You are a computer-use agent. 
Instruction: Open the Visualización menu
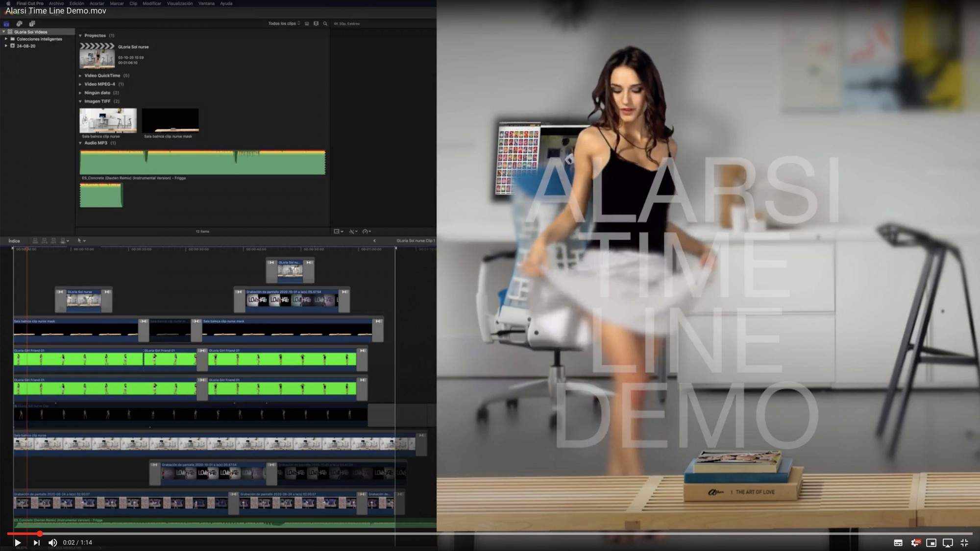(180, 3)
